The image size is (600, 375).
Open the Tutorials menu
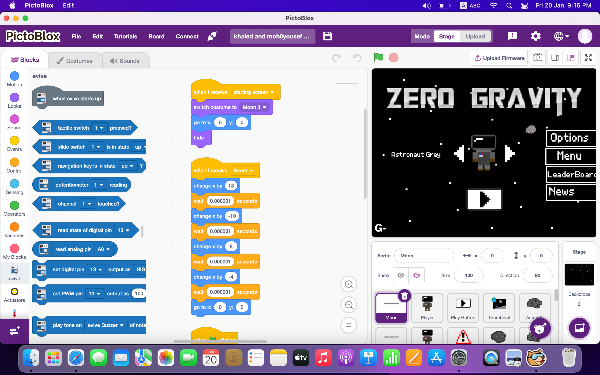126,36
